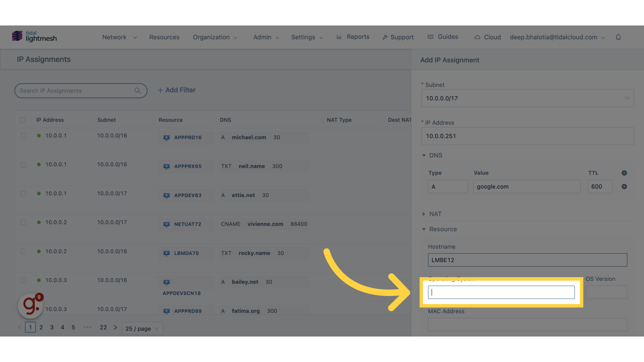Go to page 2

point(41,327)
